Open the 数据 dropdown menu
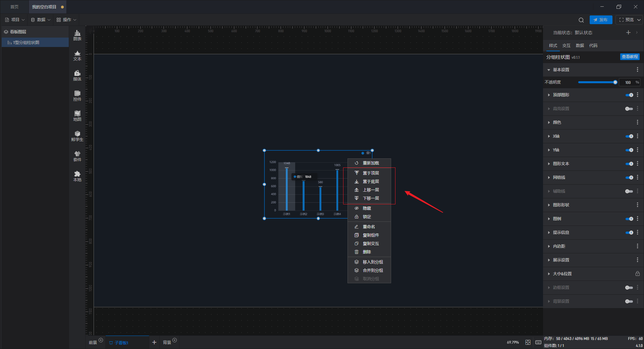The height and width of the screenshot is (349, 644). [x=41, y=20]
